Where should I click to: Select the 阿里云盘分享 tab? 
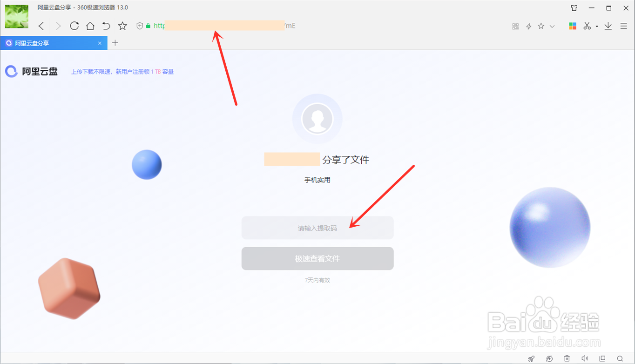pos(54,43)
